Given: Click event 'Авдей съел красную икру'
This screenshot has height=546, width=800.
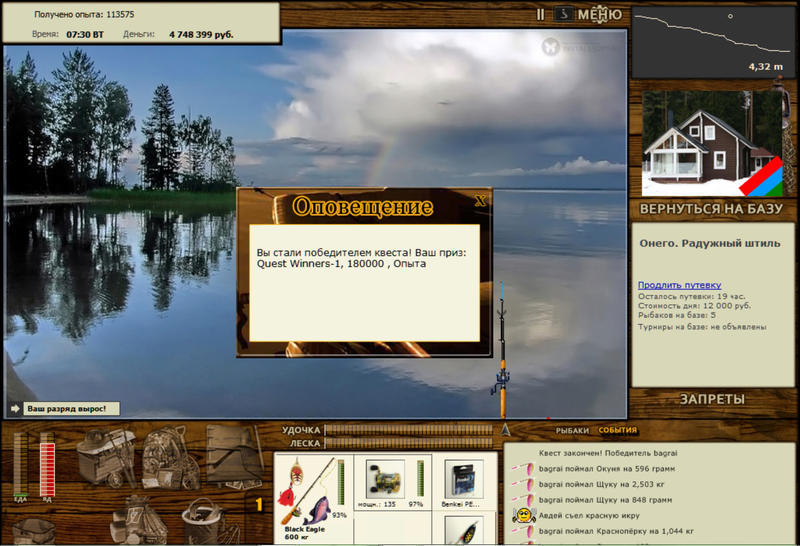Looking at the screenshot, I should 589,515.
